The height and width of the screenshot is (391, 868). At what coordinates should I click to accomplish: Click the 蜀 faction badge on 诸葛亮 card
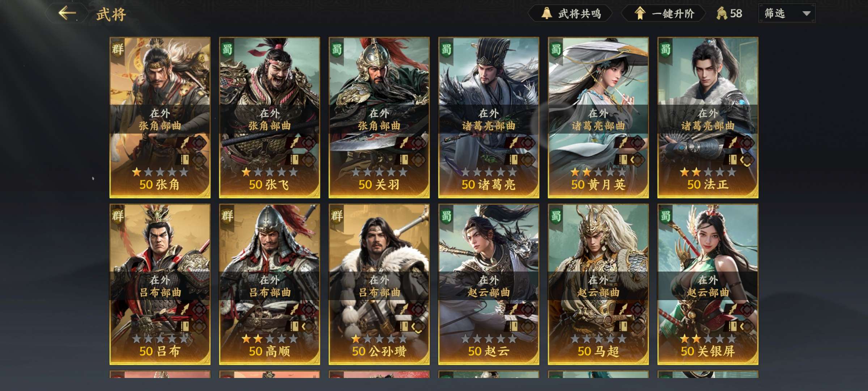446,49
